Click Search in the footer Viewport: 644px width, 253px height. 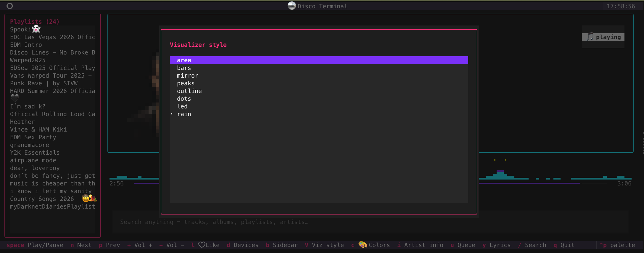pyautogui.click(x=532, y=245)
